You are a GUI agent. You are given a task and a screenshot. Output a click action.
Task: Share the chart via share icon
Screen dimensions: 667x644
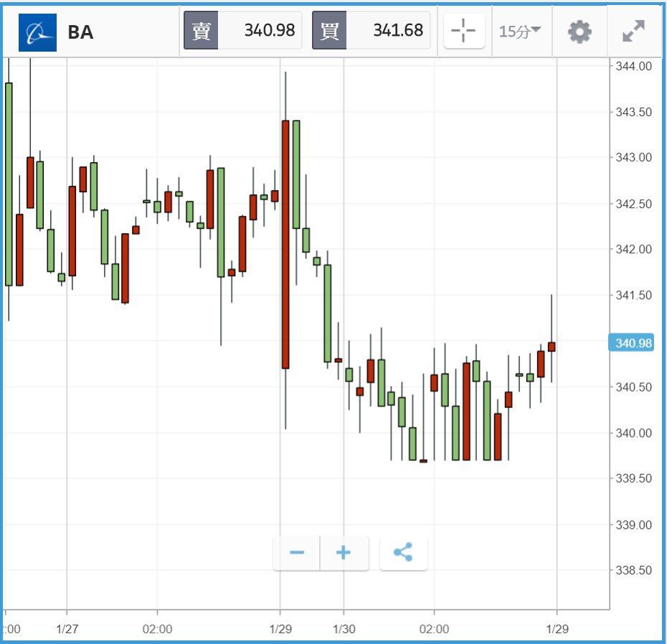403,553
